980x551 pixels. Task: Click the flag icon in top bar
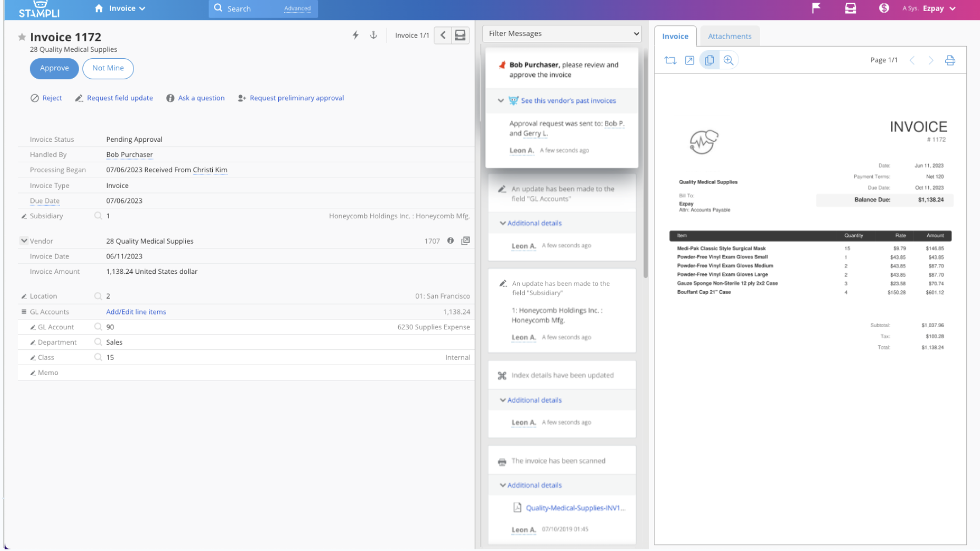[816, 8]
